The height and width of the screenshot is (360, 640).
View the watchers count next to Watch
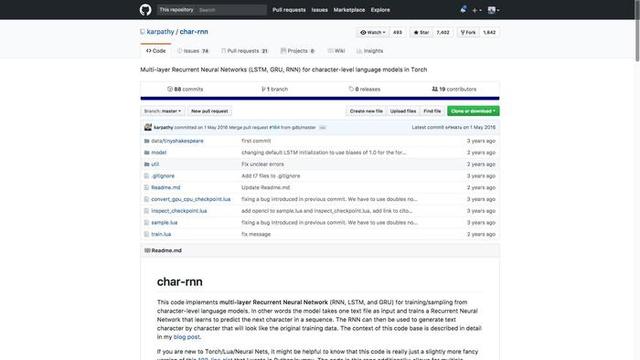[398, 32]
